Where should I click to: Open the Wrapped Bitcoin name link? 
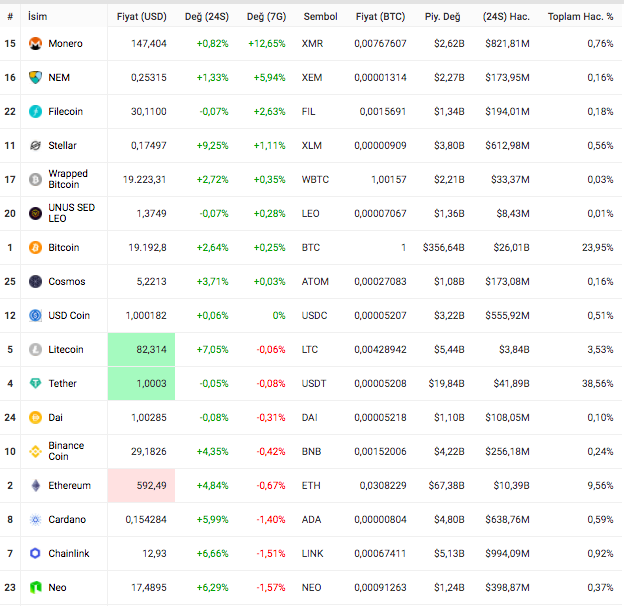(68, 179)
